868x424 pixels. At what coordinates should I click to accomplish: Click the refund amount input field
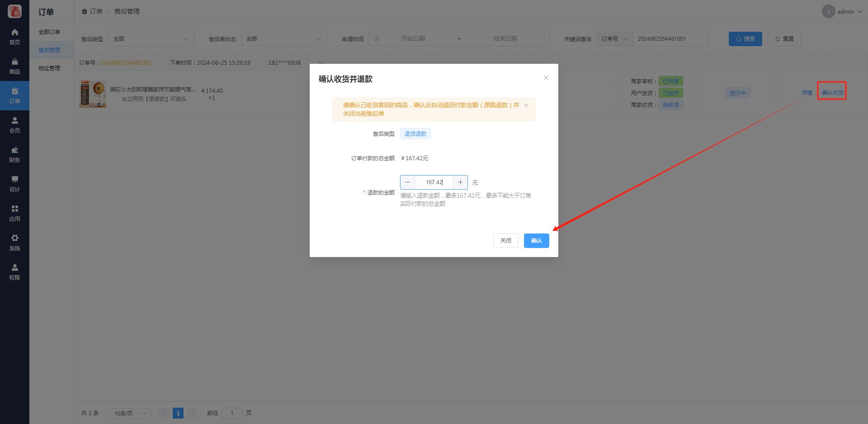coord(434,182)
